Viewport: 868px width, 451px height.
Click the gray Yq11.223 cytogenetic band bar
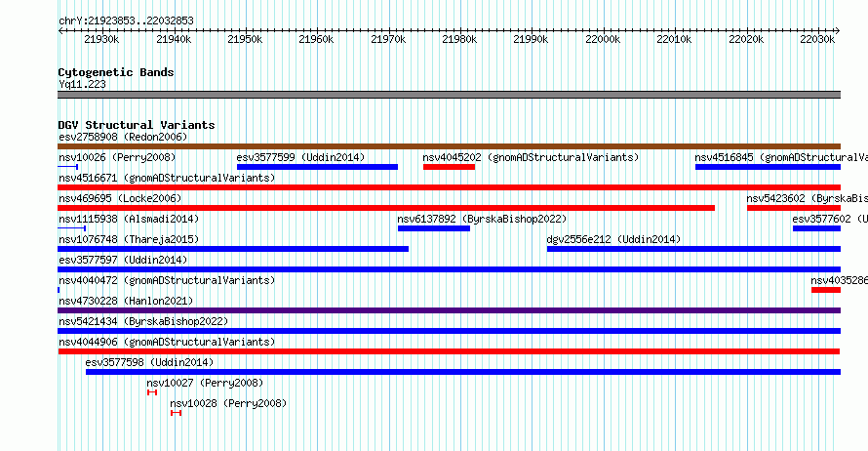[x=449, y=95]
